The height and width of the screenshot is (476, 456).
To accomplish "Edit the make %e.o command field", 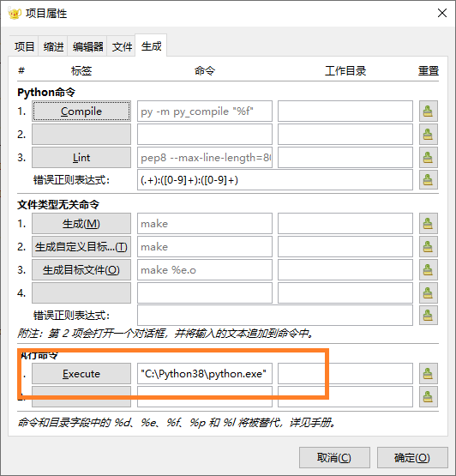I will click(x=205, y=269).
